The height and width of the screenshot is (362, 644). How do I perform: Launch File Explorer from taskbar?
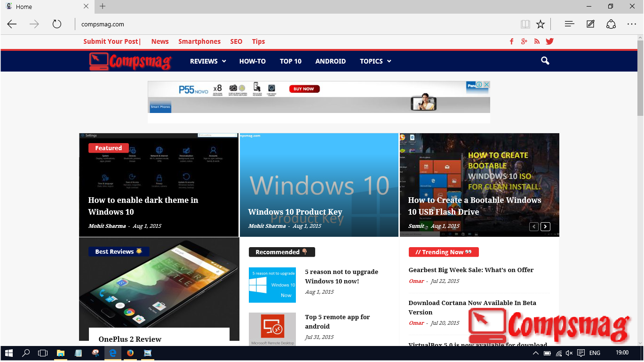coord(61,353)
